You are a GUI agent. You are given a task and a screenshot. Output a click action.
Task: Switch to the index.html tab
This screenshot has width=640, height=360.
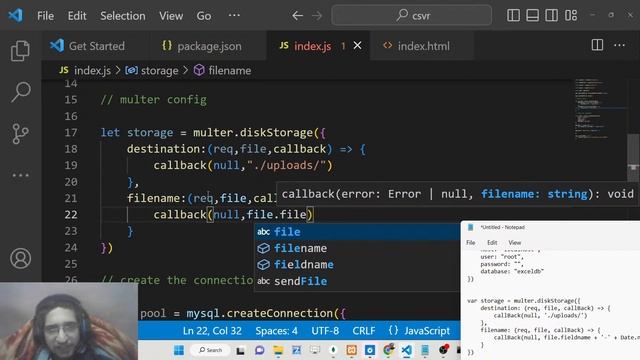[x=422, y=46]
